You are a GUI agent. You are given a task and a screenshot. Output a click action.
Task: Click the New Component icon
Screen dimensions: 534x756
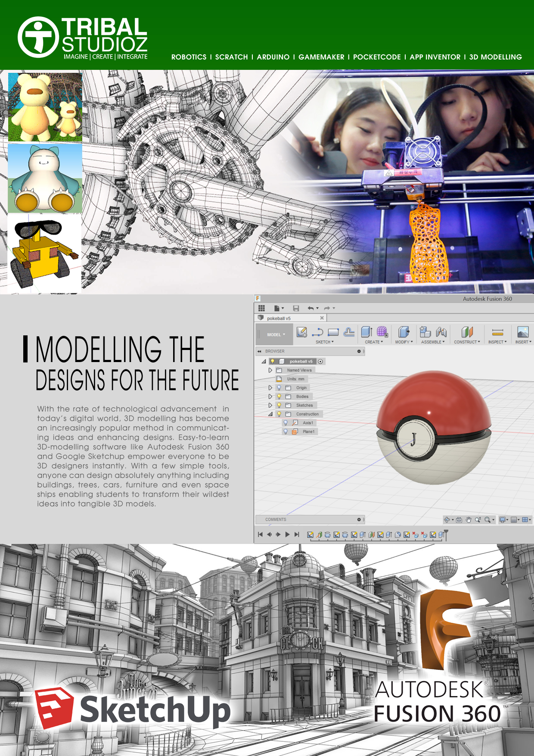pyautogui.click(x=425, y=331)
